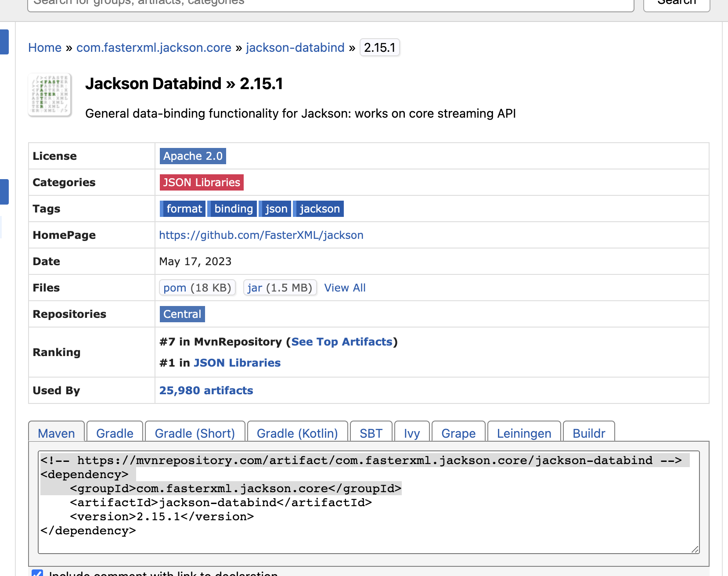The height and width of the screenshot is (576, 728).
Task: Click View All files link
Action: pyautogui.click(x=345, y=288)
